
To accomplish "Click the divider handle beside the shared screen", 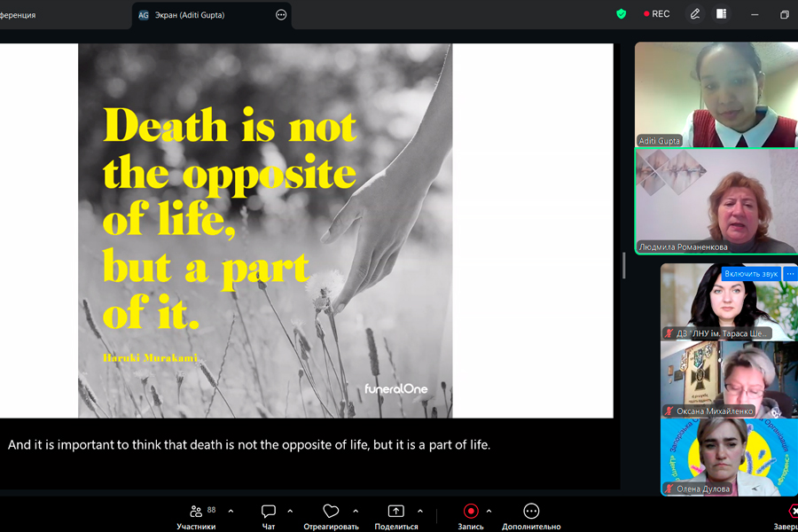I will click(x=624, y=265).
